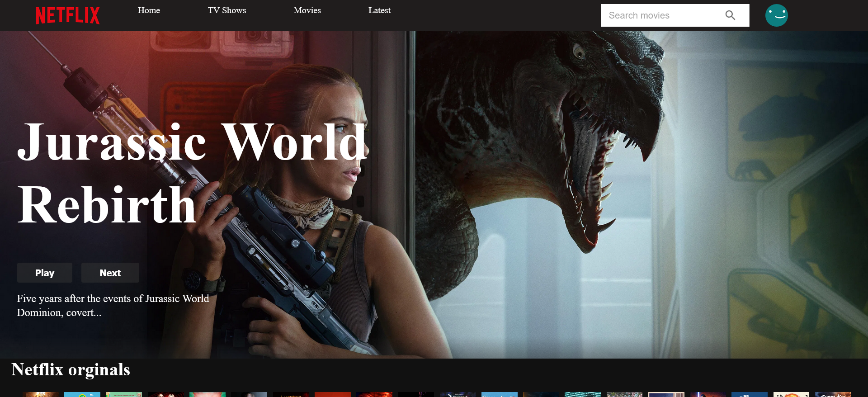
Task: Click the Search movies input field
Action: coord(675,15)
